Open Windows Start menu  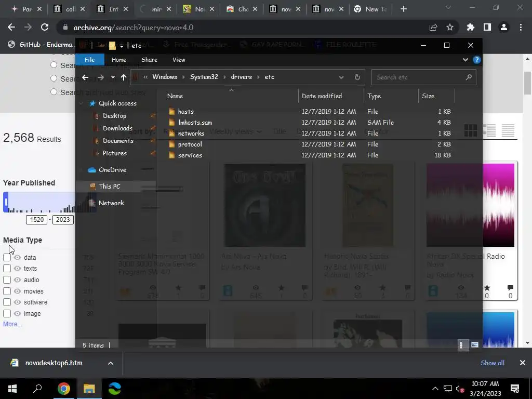(12, 389)
